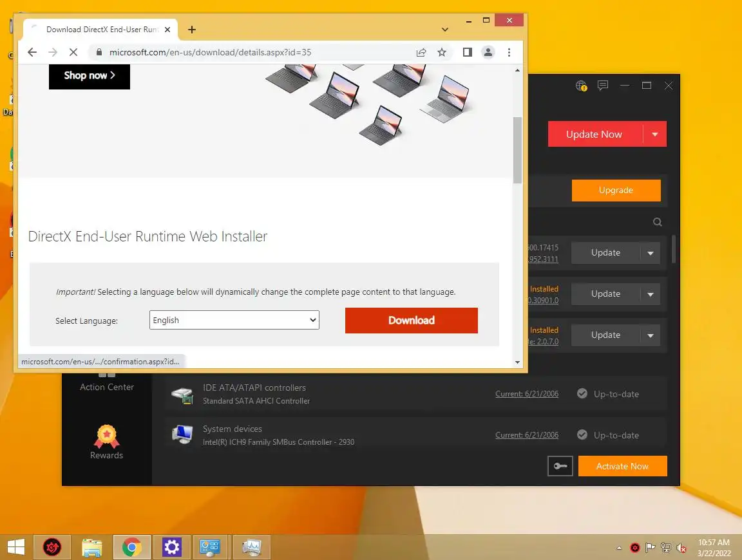
Task: Click the Chrome taskbar icon
Action: coord(132,547)
